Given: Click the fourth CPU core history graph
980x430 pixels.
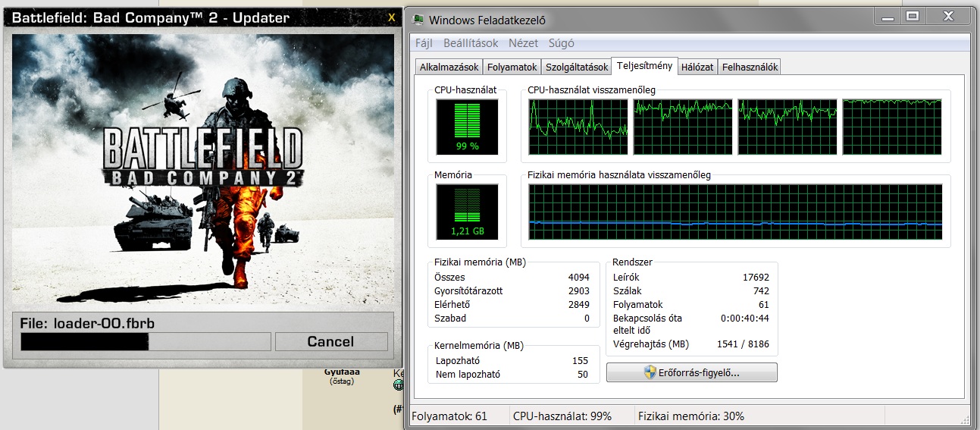Looking at the screenshot, I should coord(892,127).
